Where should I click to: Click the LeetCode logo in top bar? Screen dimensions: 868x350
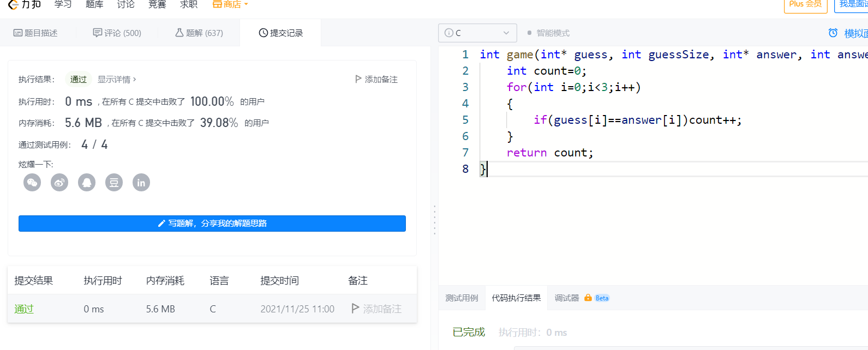(x=24, y=4)
